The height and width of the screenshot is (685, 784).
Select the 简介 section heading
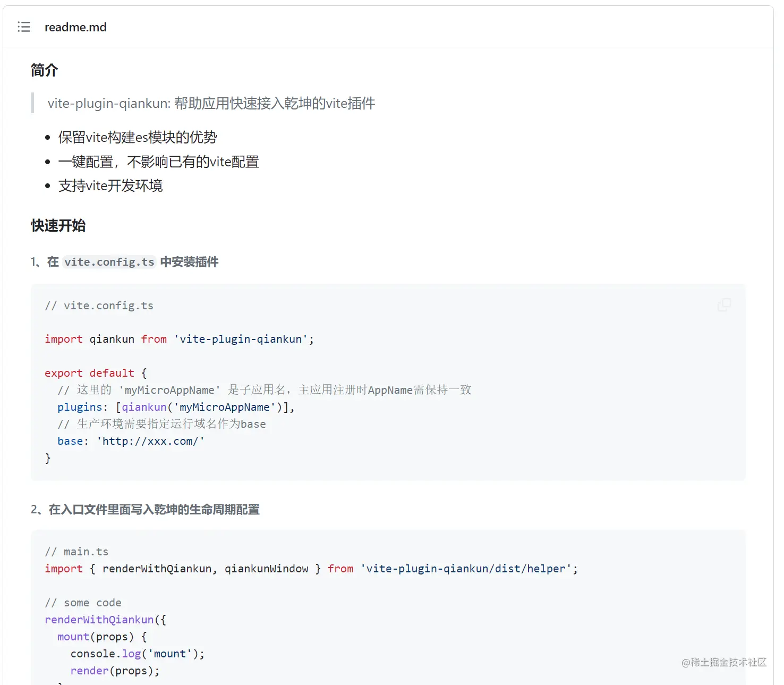coord(44,70)
